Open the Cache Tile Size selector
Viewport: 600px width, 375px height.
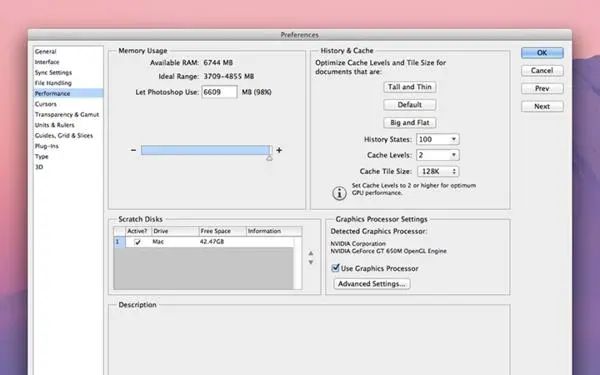point(438,171)
